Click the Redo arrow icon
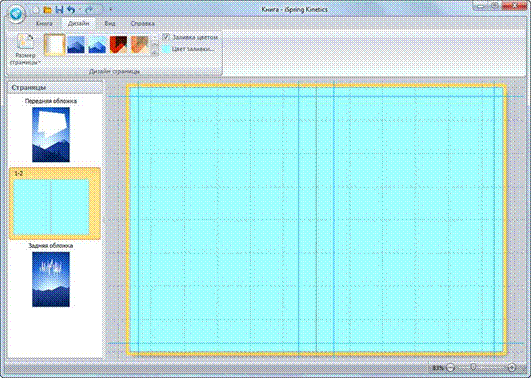 89,10
